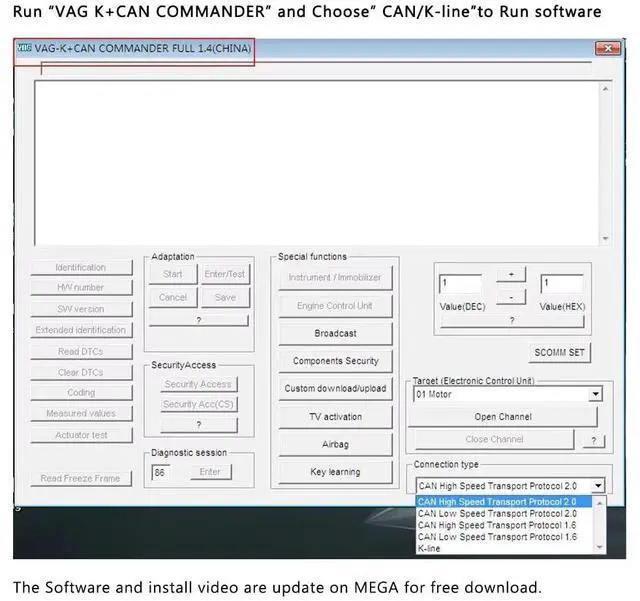
Task: Open the Key learning function
Action: (335, 472)
